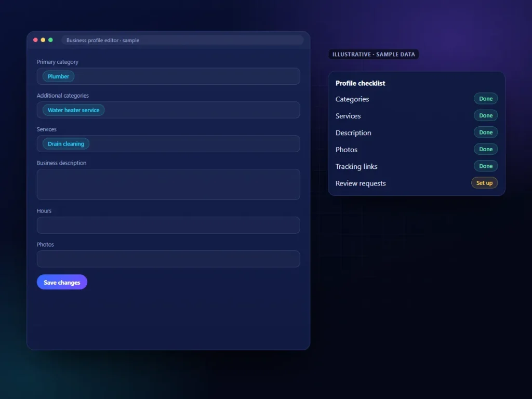
Task: Click the Done badge for Description
Action: click(486, 132)
